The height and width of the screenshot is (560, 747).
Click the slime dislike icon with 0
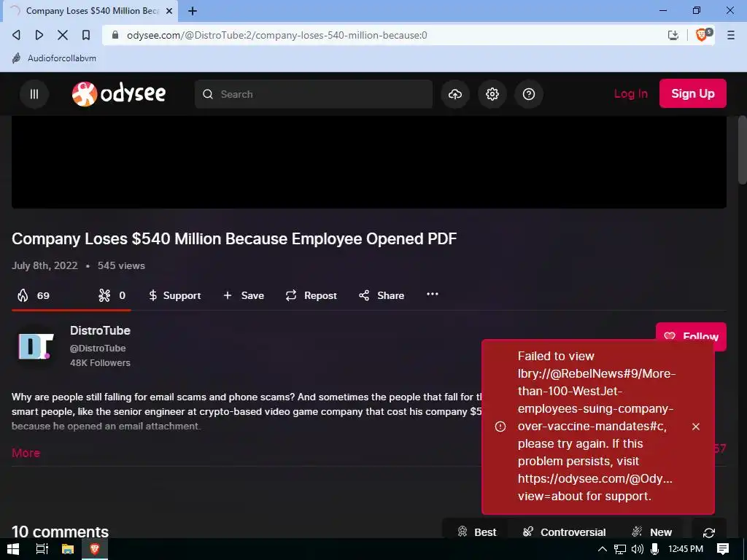click(x=112, y=296)
